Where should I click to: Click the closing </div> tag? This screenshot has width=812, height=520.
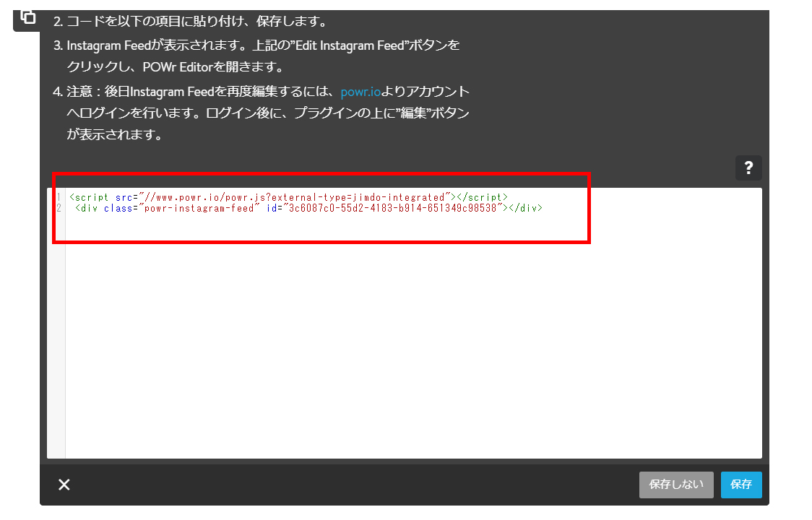525,208
